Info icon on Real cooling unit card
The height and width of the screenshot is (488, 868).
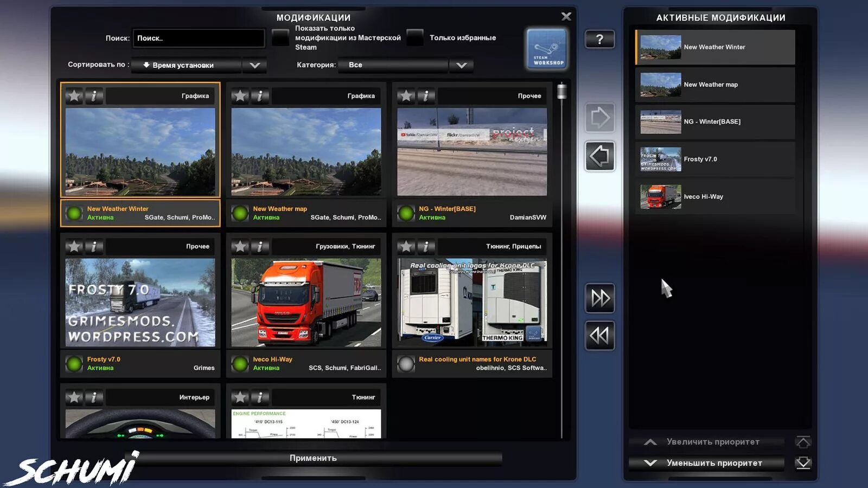[x=426, y=247]
